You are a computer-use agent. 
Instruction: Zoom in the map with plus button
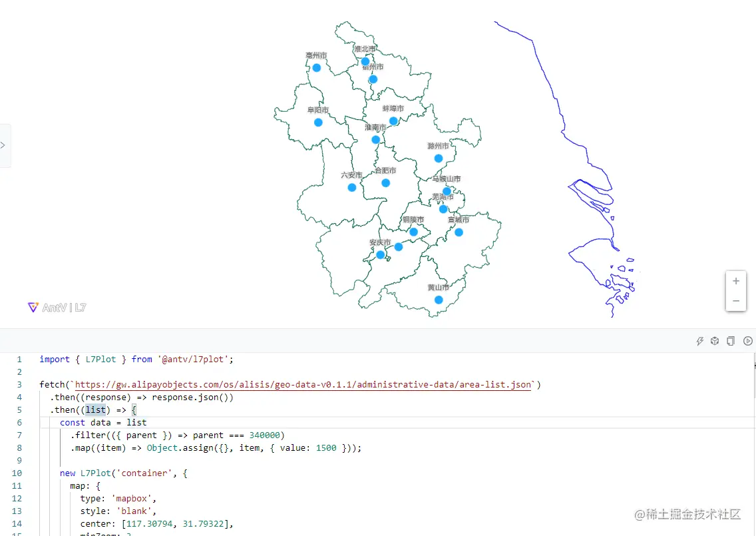[x=736, y=281]
